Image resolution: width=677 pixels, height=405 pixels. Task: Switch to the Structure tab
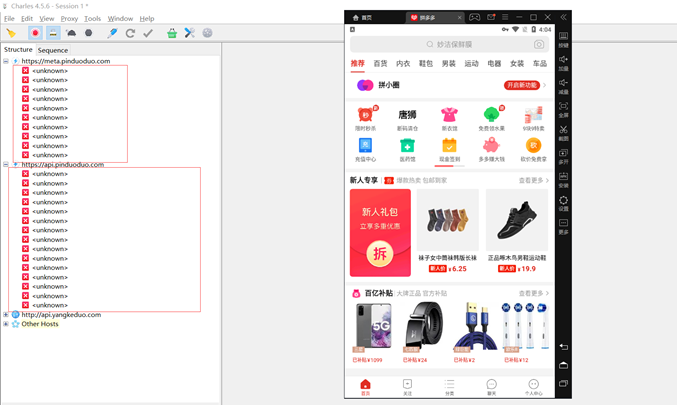(18, 50)
